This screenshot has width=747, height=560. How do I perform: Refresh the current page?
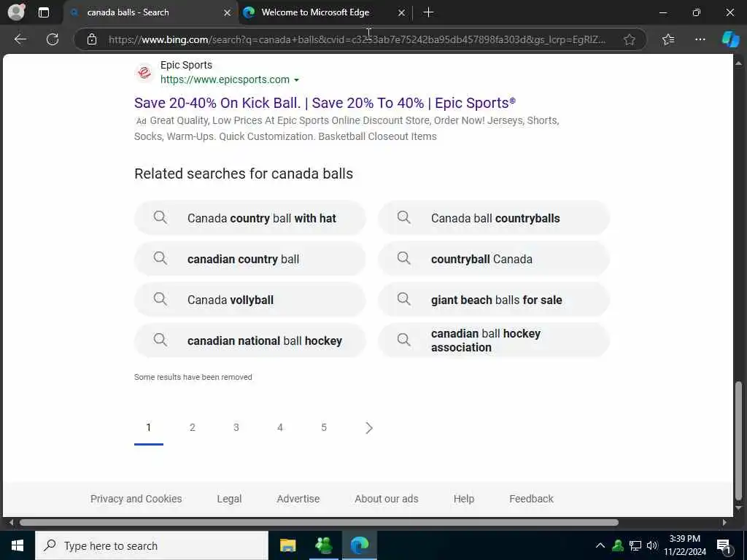[x=53, y=39]
